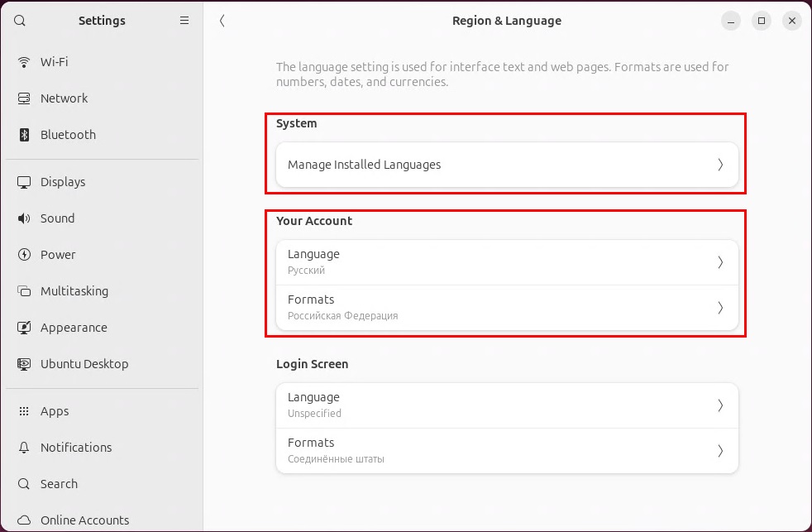Click the Bluetooth icon in sidebar
This screenshot has height=532, width=812.
click(x=24, y=135)
